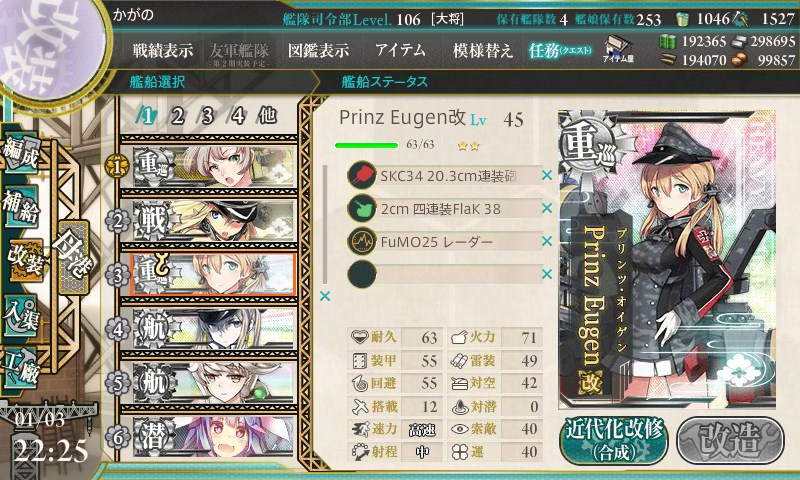Screen dimensions: 800x480
Task: Select the 入渠 docking sidebar icon
Action: tap(21, 315)
